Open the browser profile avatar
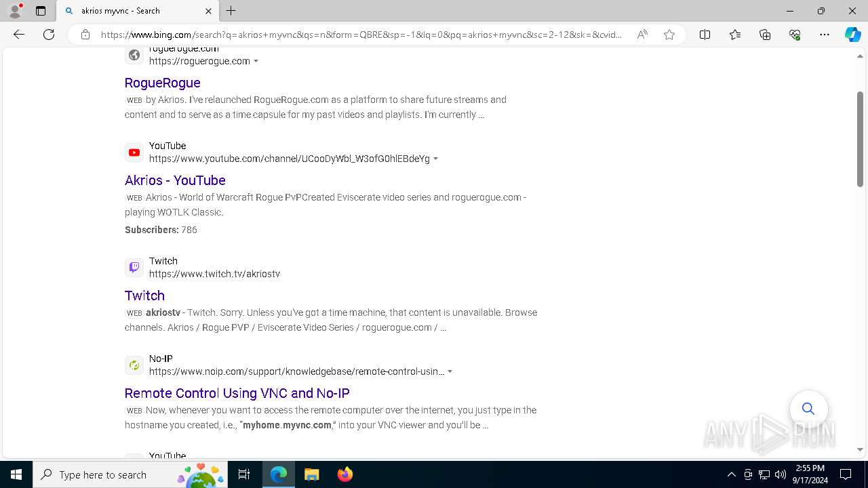868x488 pixels. 15,11
